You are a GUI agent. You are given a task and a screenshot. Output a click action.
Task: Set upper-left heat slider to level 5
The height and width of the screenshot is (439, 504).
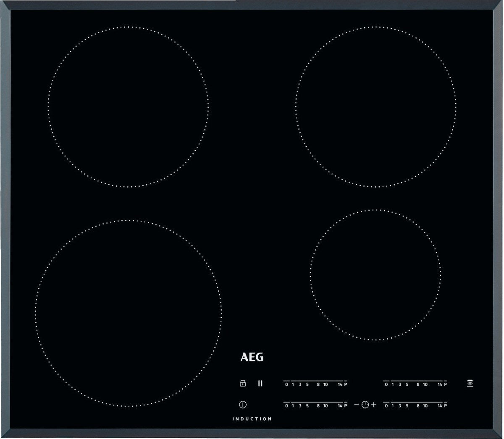pos(307,384)
